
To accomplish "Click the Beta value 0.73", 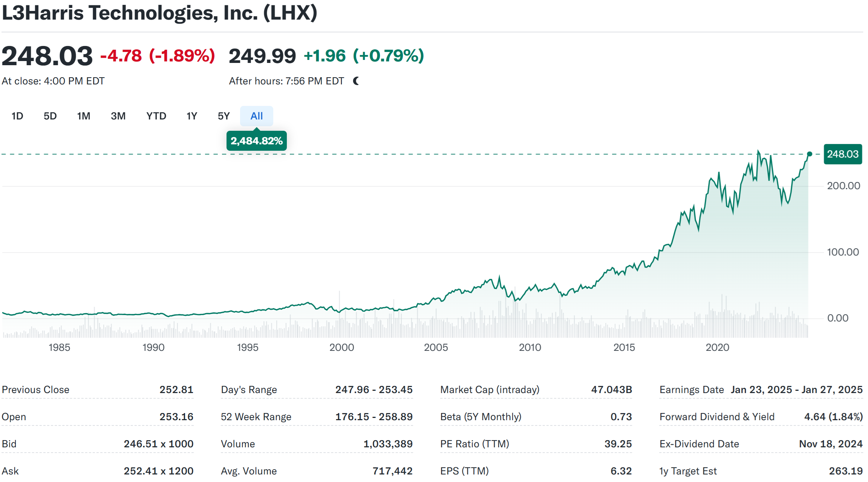I will click(622, 417).
